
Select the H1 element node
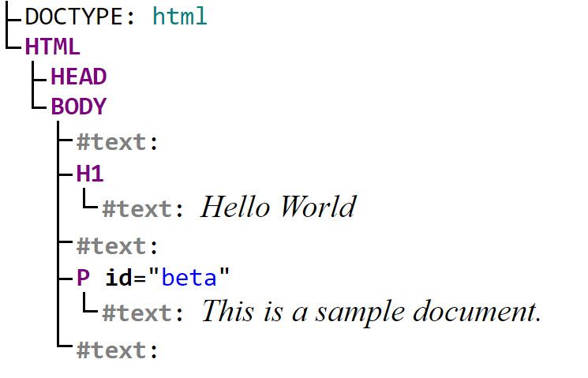click(x=90, y=174)
